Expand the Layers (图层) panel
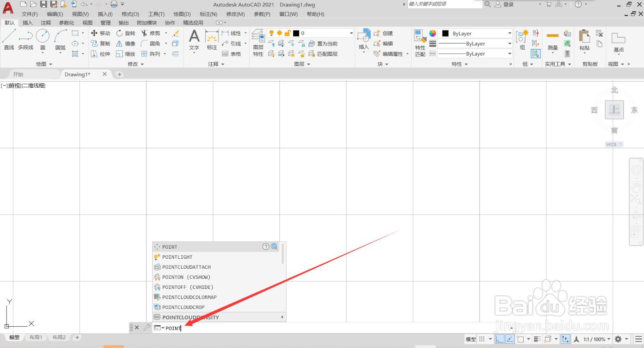Screen dimensions: 644x348 pos(302,64)
